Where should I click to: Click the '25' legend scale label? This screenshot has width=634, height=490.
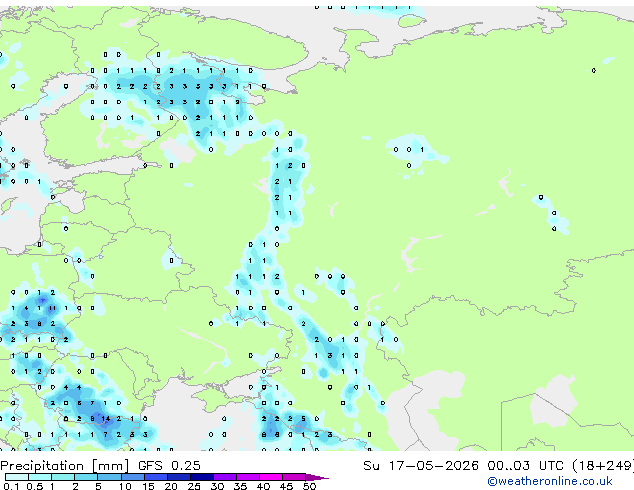[x=194, y=486]
